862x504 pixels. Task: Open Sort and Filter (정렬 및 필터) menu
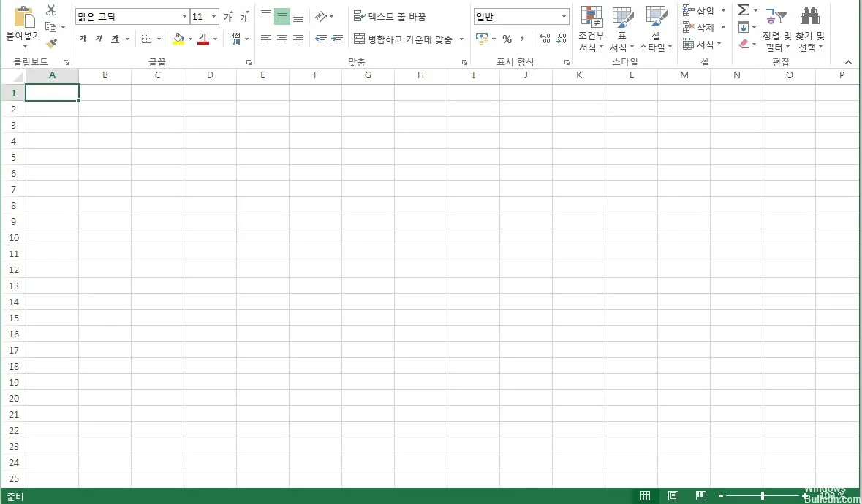pyautogui.click(x=776, y=29)
